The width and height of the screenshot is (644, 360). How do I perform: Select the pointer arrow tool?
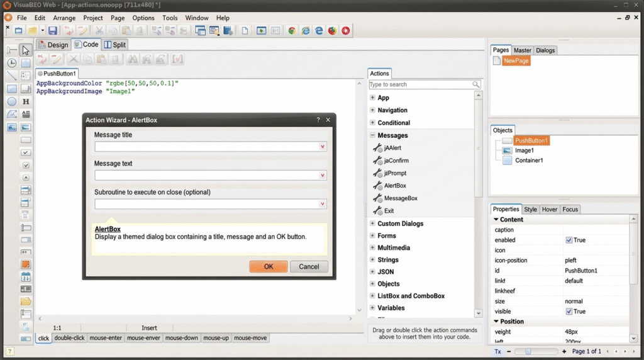(25, 50)
